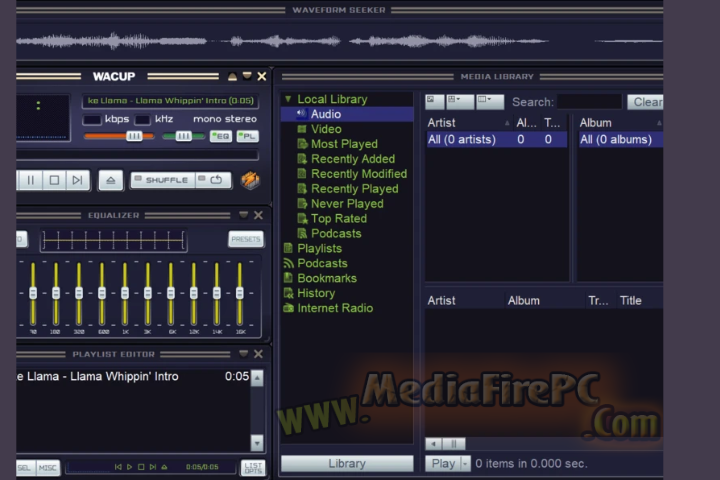Select Video in Local Library
The width and height of the screenshot is (720, 480).
pos(326,129)
